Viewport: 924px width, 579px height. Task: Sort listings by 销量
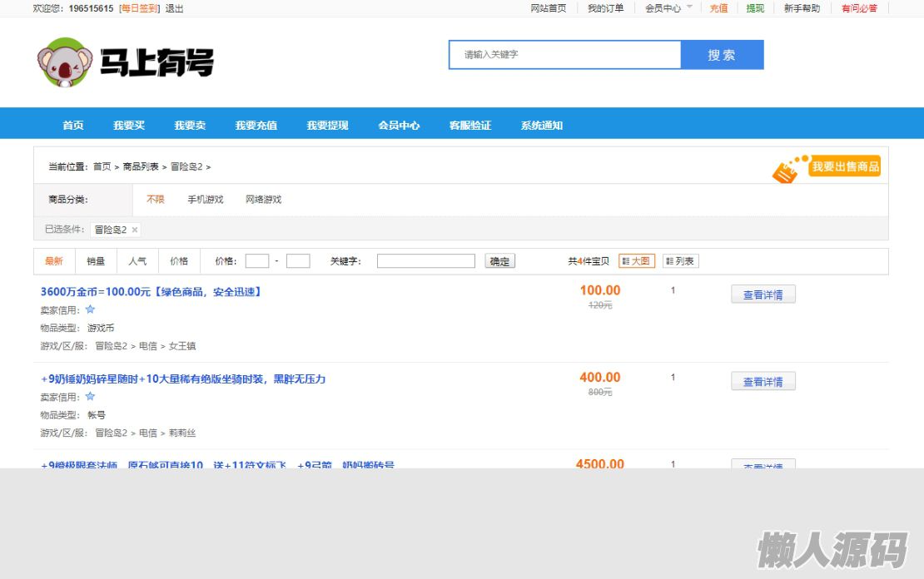[x=96, y=261]
